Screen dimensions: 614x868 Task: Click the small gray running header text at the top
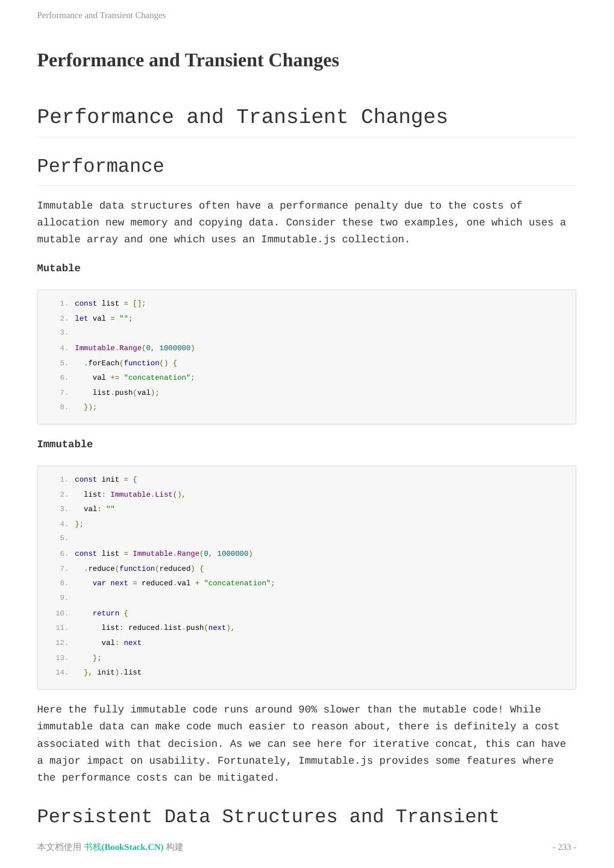[x=101, y=15]
